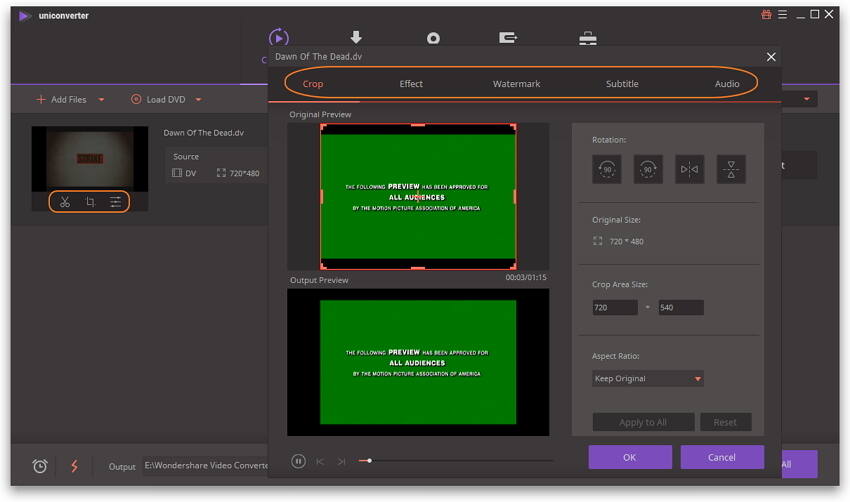850x502 pixels.
Task: Toggle the high speed lightning icon
Action: [74, 466]
